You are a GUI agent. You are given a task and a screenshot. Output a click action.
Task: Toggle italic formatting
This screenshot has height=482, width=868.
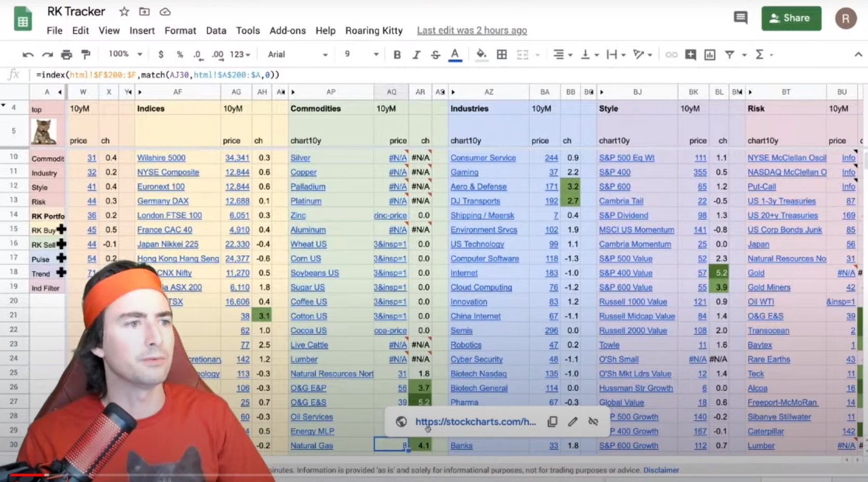click(416, 54)
